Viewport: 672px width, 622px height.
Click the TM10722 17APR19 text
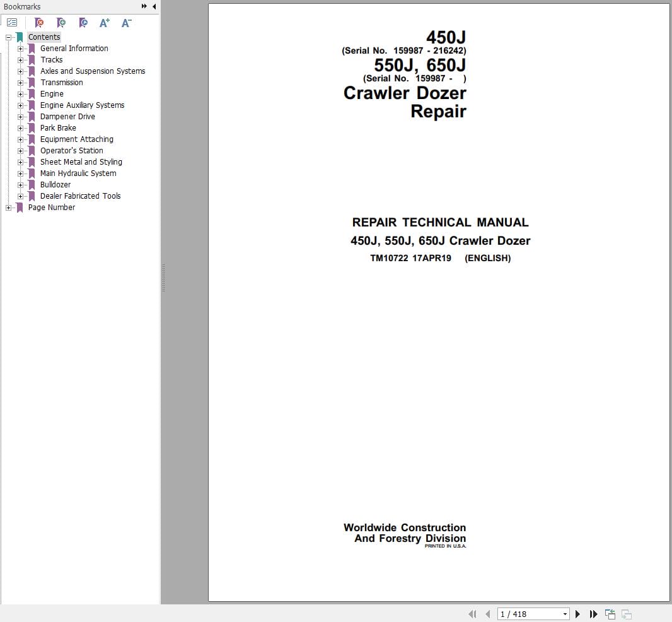pyautogui.click(x=410, y=258)
